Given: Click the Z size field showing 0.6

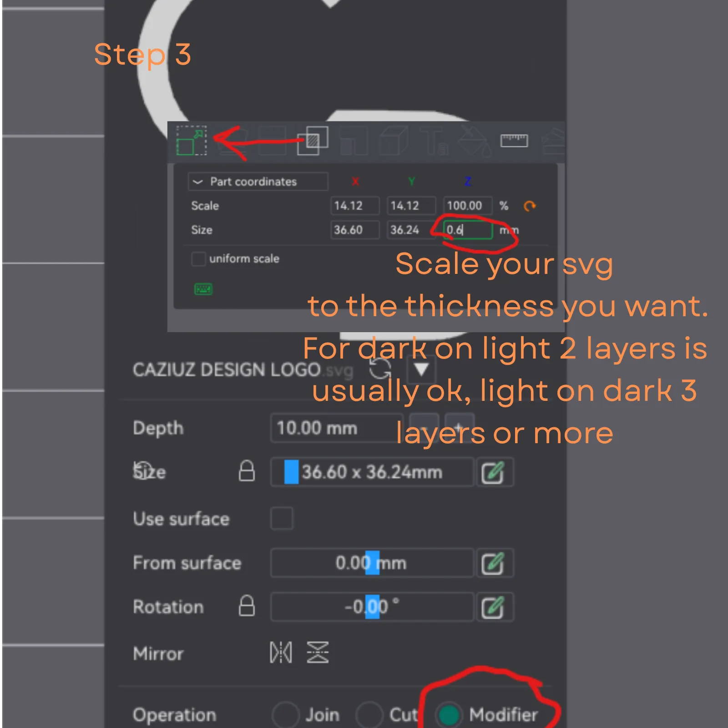Looking at the screenshot, I should (468, 230).
